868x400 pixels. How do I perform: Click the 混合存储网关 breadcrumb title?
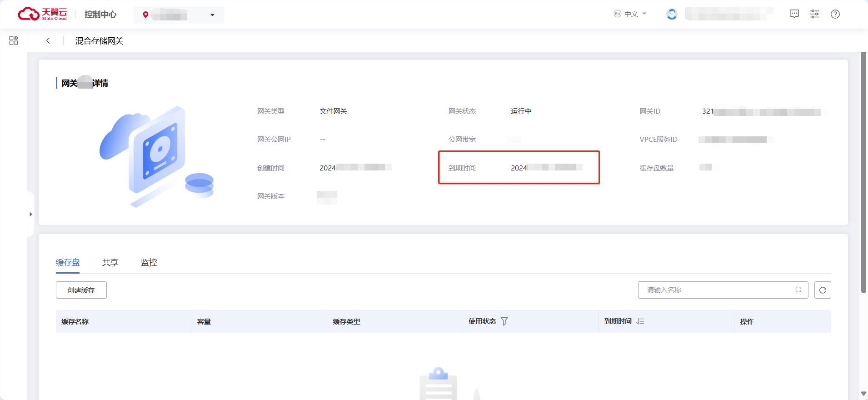pyautogui.click(x=99, y=41)
